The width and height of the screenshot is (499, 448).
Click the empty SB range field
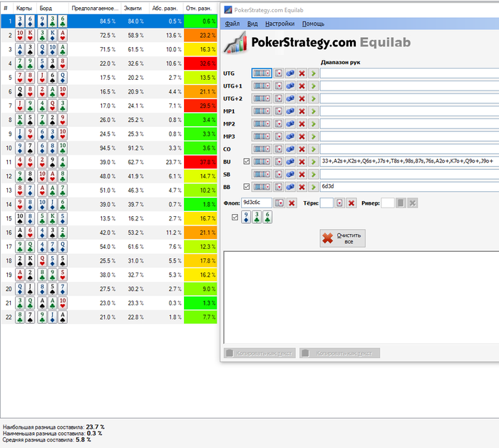(409, 174)
